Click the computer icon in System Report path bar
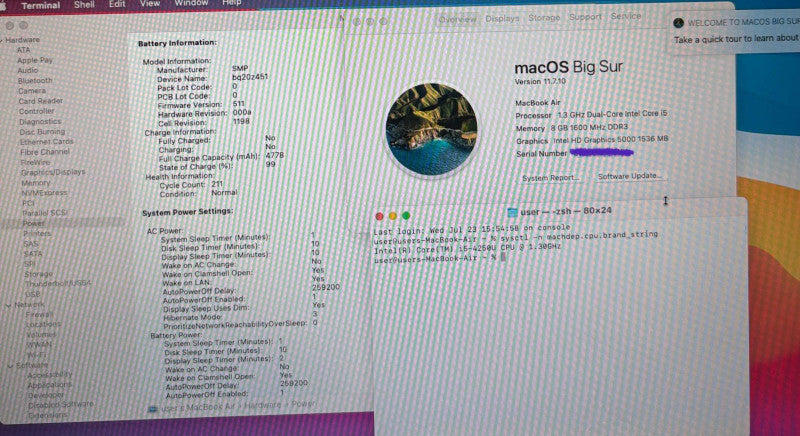 152,409
